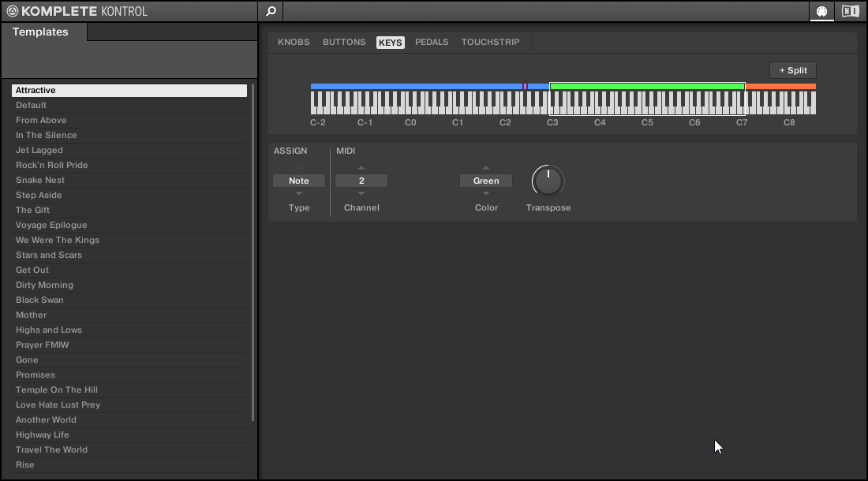Decrease MIDI channel with down arrow
Viewport: 868px width, 481px height.
(x=361, y=193)
